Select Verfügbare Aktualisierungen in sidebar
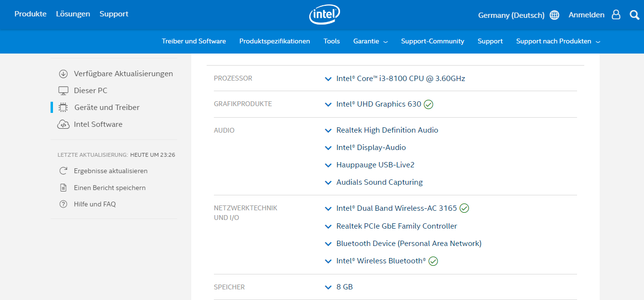 click(123, 74)
